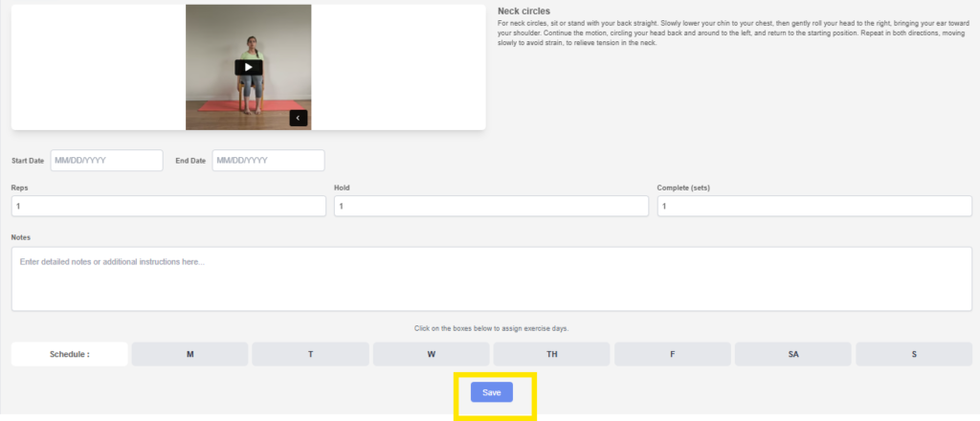The height and width of the screenshot is (421, 980).
Task: Enable Thursday (TH) exercise day
Action: (x=551, y=354)
